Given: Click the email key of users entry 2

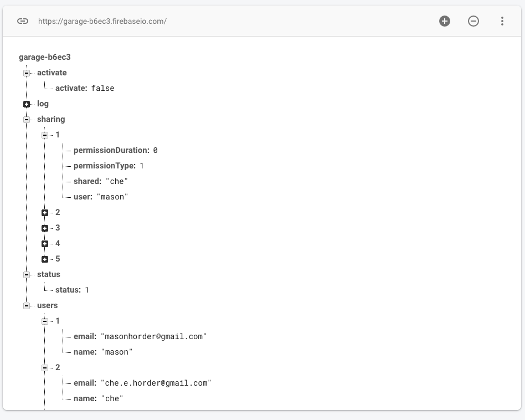Looking at the screenshot, I should [x=85, y=383].
